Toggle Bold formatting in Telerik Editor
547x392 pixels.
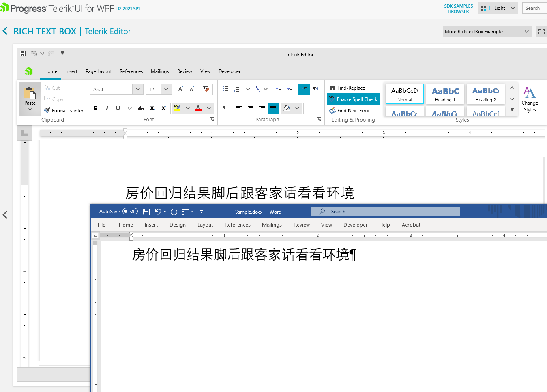pos(96,108)
